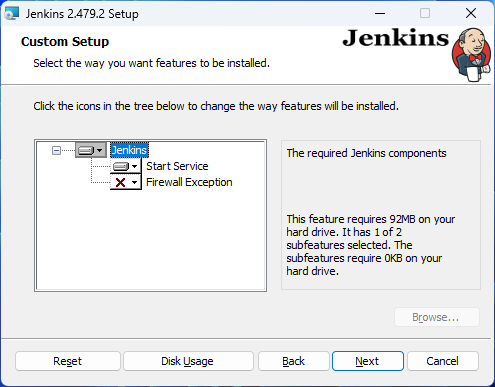This screenshot has width=495, height=387.
Task: Select the Start Service tree item
Action: (x=177, y=166)
